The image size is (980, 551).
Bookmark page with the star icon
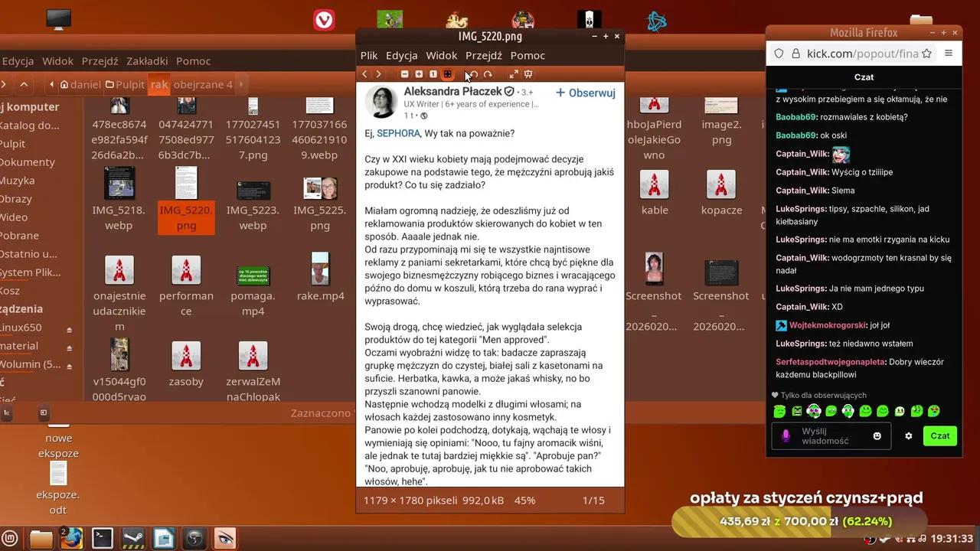(x=926, y=54)
